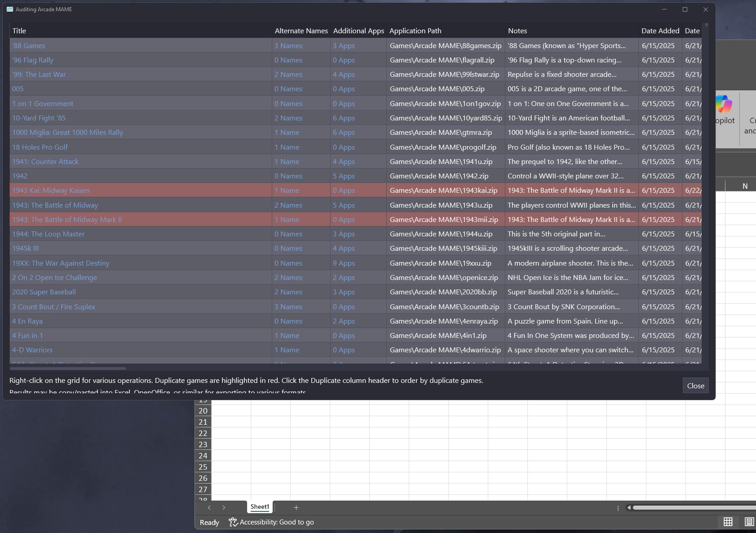Click Excel horizontal scrollbar thumb
This screenshot has height=533, width=756.
click(x=694, y=508)
